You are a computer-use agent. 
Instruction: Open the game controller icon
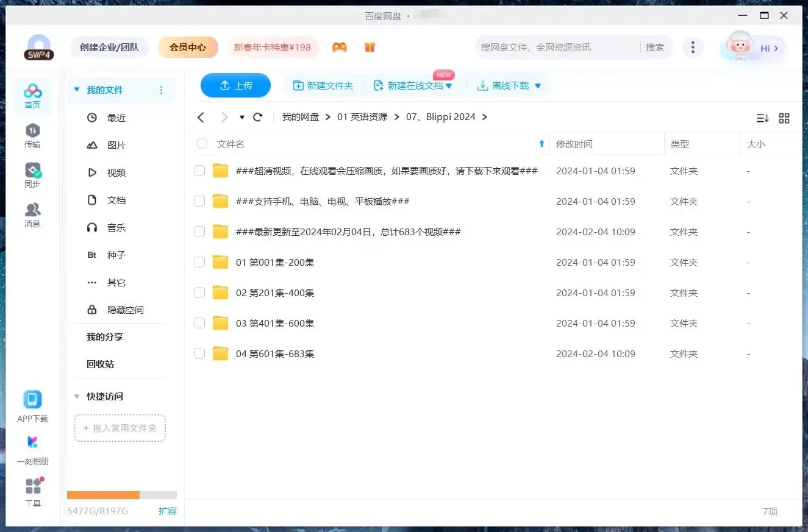coord(339,47)
